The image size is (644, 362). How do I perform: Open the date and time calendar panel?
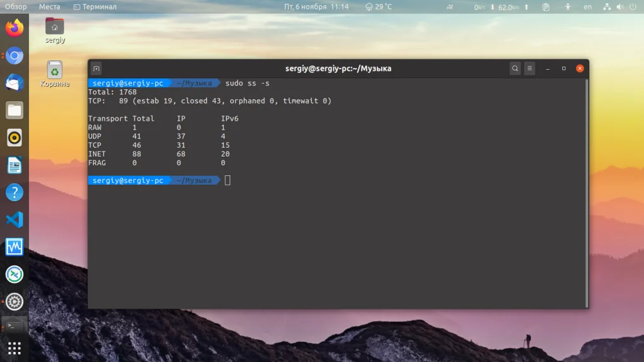(x=316, y=6)
